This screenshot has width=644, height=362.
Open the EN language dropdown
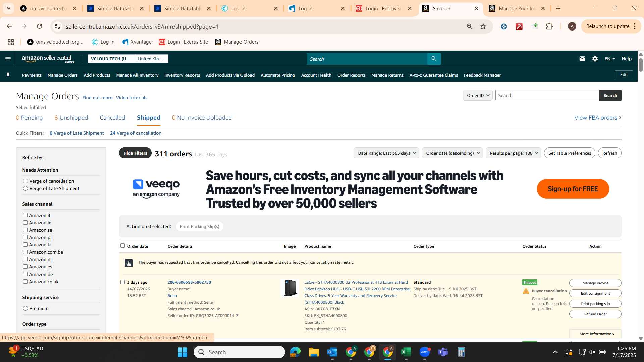tap(609, 59)
